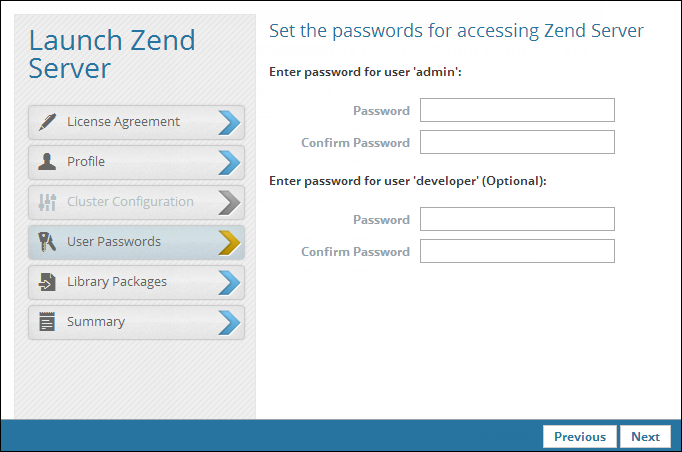Click the blue arrow on Library Packages

click(229, 282)
